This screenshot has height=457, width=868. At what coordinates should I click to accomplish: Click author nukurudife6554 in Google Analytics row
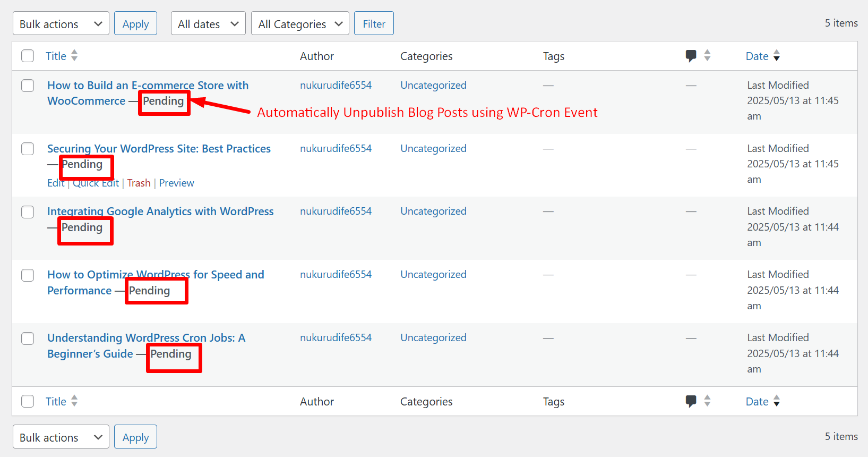(x=336, y=211)
